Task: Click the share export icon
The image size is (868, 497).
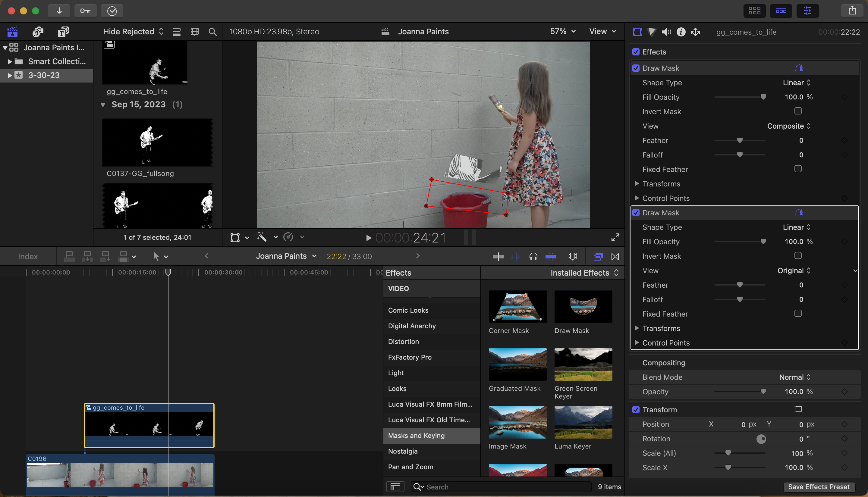Action: click(852, 11)
